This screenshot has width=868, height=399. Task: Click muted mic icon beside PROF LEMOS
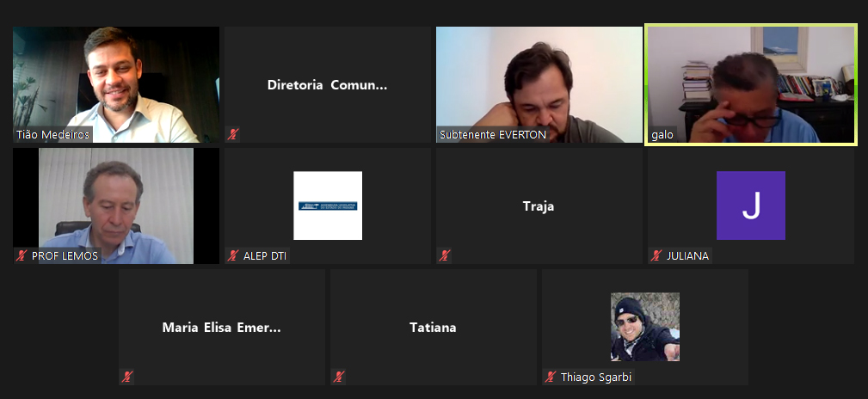click(x=22, y=255)
